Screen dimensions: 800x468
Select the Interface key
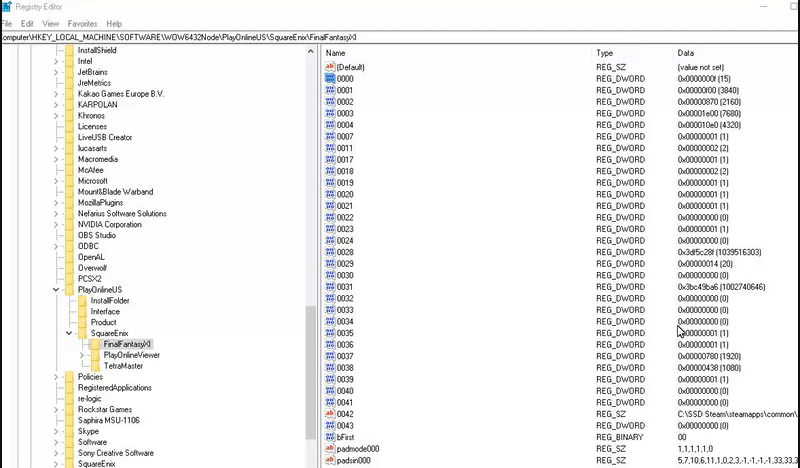coord(105,311)
